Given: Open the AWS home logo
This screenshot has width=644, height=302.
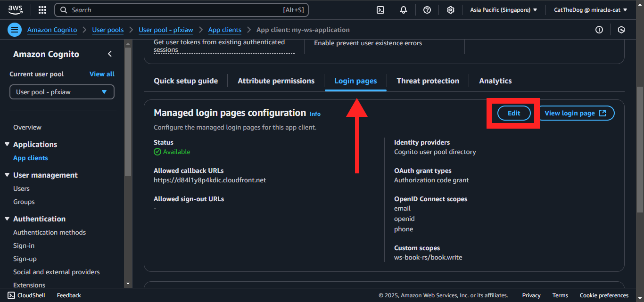Looking at the screenshot, I should [16, 9].
